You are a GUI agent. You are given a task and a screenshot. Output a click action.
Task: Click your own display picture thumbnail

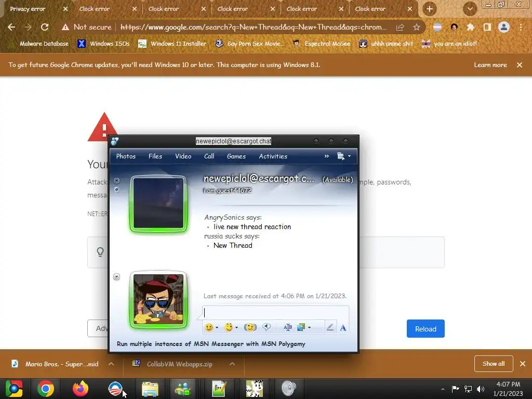[x=158, y=300]
